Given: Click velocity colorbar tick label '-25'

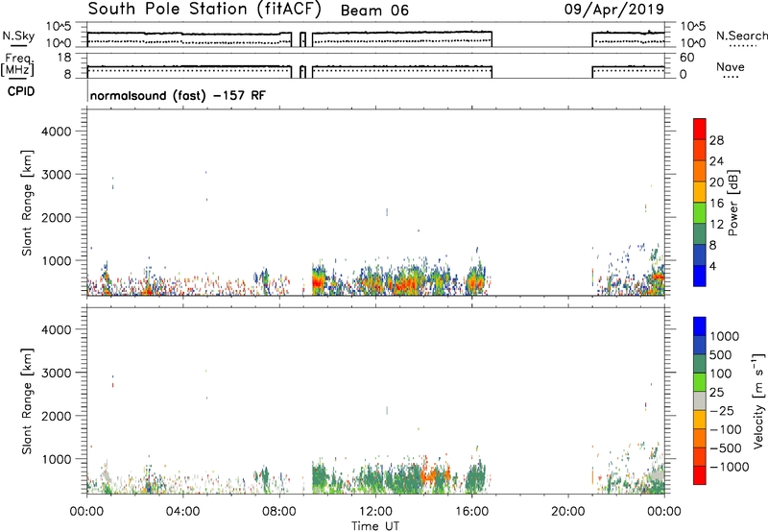Looking at the screenshot, I should point(722,410).
